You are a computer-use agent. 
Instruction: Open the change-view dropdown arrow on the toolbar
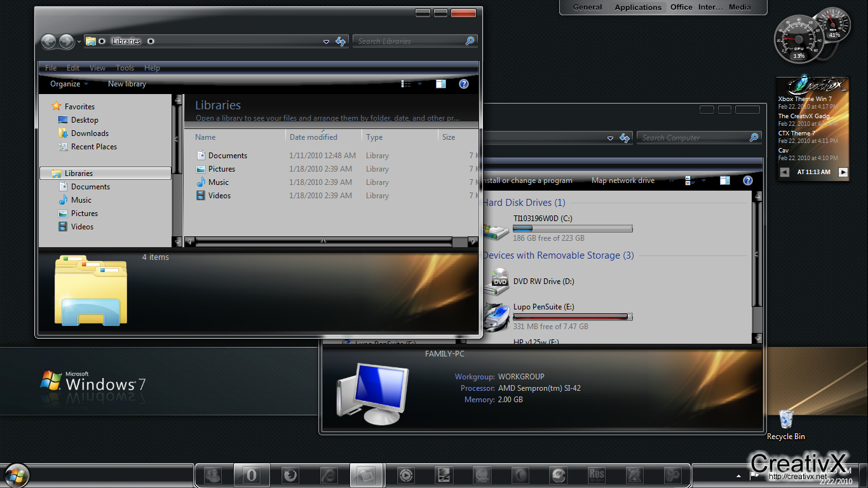coord(421,83)
